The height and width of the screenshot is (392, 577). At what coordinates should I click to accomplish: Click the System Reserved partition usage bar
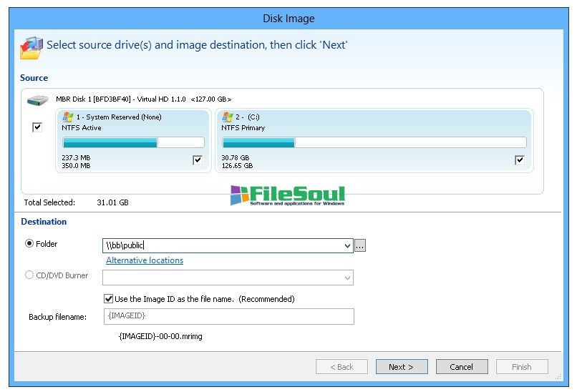pos(133,142)
